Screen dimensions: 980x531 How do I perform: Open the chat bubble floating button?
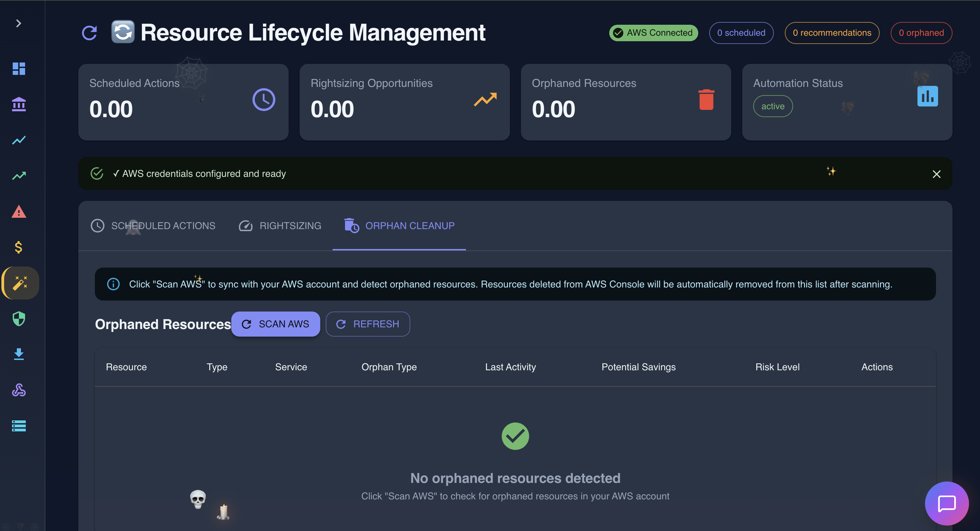(947, 503)
